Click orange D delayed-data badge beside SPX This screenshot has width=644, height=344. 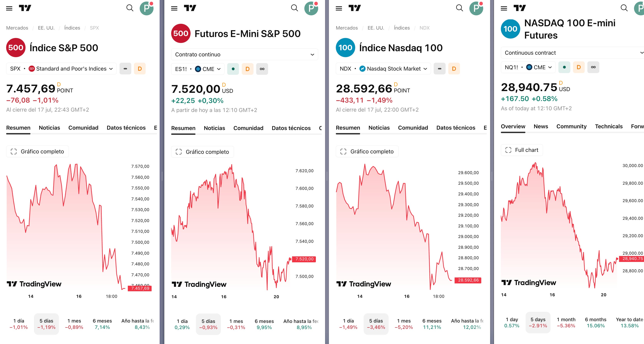[140, 69]
